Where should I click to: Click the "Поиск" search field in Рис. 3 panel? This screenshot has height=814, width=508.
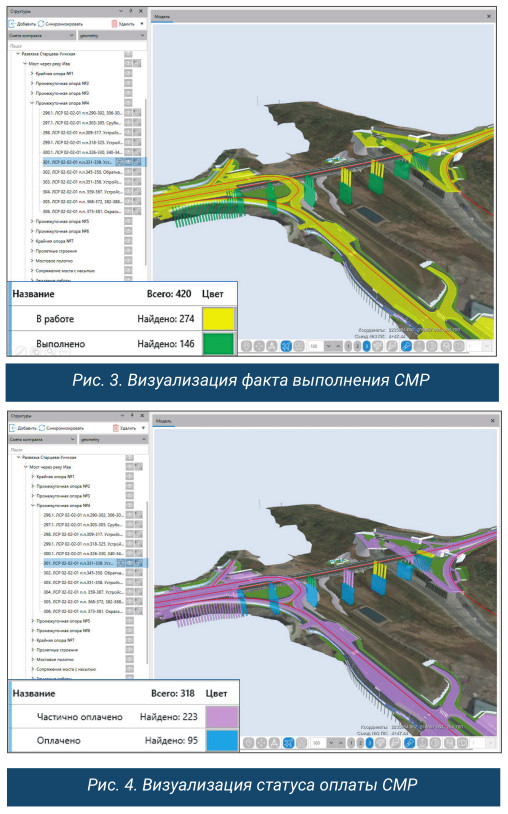pyautogui.click(x=77, y=46)
